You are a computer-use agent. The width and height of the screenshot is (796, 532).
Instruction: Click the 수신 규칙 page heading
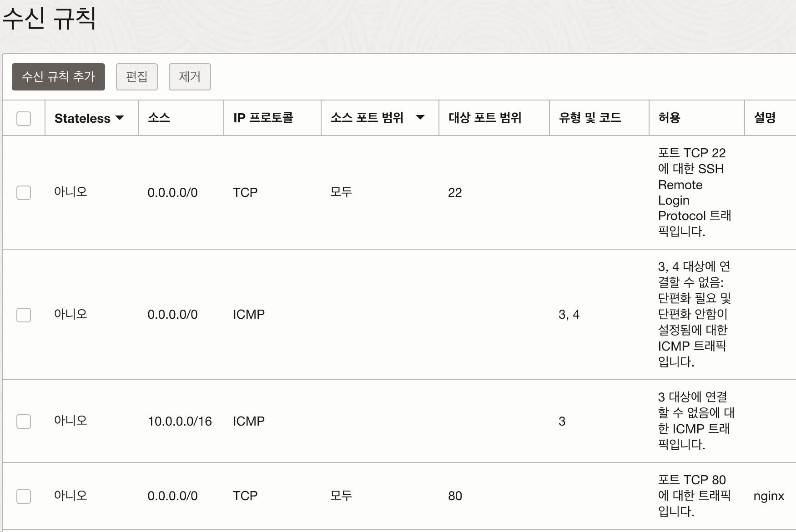[49, 19]
